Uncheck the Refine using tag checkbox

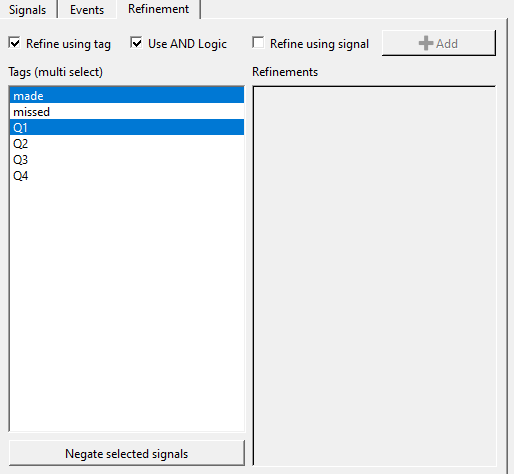(x=15, y=43)
